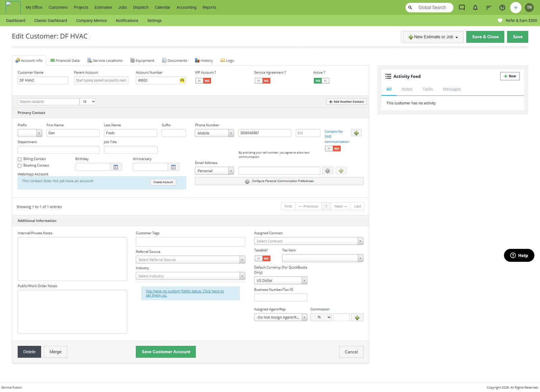This screenshot has height=392, width=540.
Task: Click the Save & Close button
Action: (485, 37)
